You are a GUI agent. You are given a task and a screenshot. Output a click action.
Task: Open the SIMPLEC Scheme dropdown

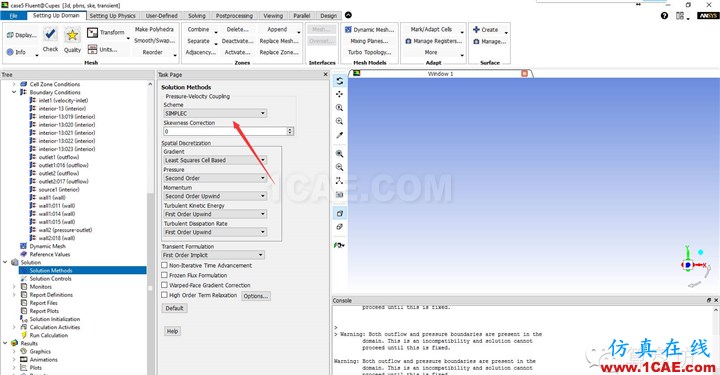[x=215, y=113]
